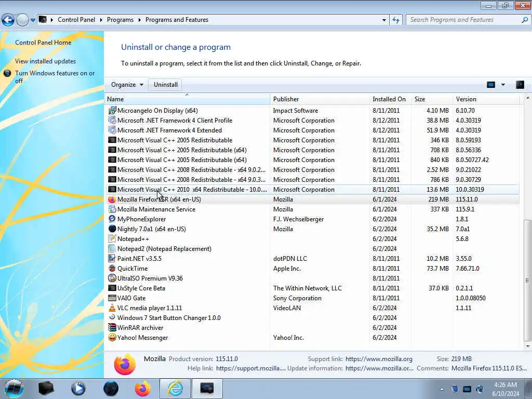Show hidden system tray icons
The image size is (532, 399).
[x=442, y=389]
